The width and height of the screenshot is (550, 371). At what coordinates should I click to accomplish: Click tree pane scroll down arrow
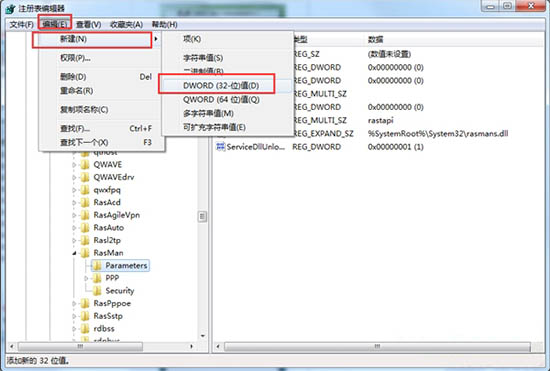(x=202, y=336)
